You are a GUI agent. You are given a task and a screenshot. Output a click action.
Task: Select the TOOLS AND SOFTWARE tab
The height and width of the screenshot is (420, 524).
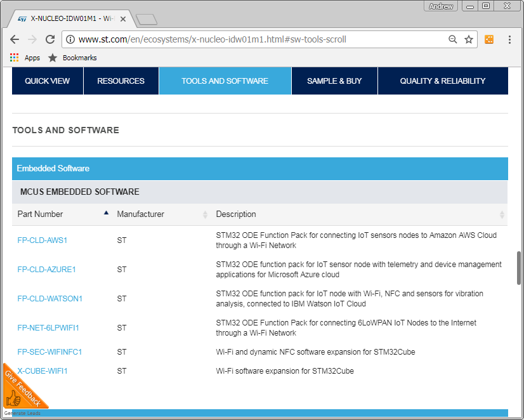point(225,81)
